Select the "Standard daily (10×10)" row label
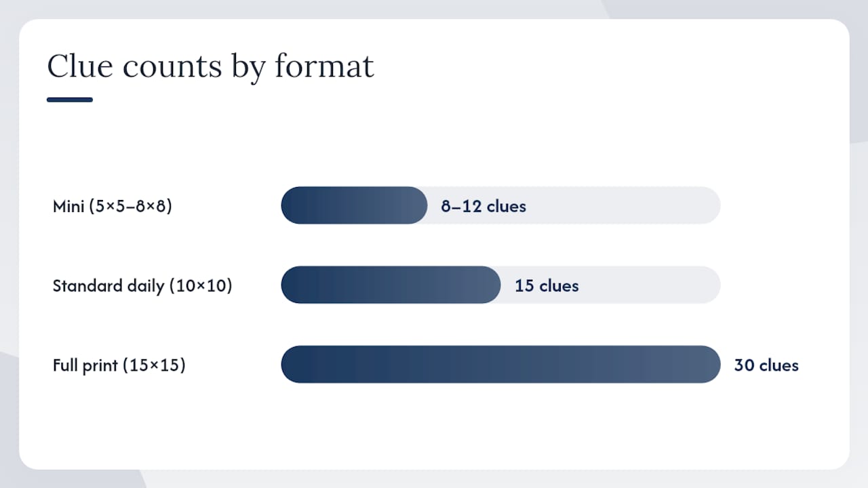Screen dimensions: 868x488 (x=142, y=285)
